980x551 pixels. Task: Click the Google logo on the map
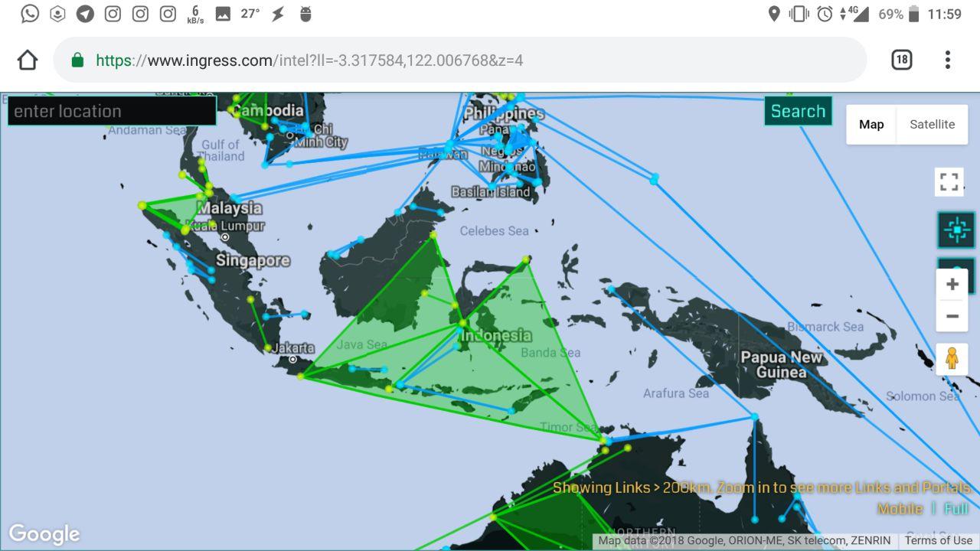pos(44,533)
